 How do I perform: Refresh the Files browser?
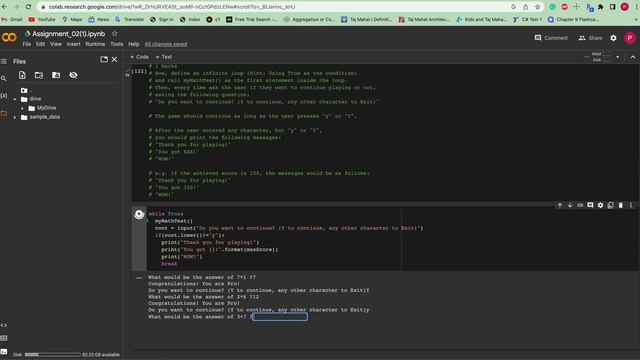click(39, 75)
